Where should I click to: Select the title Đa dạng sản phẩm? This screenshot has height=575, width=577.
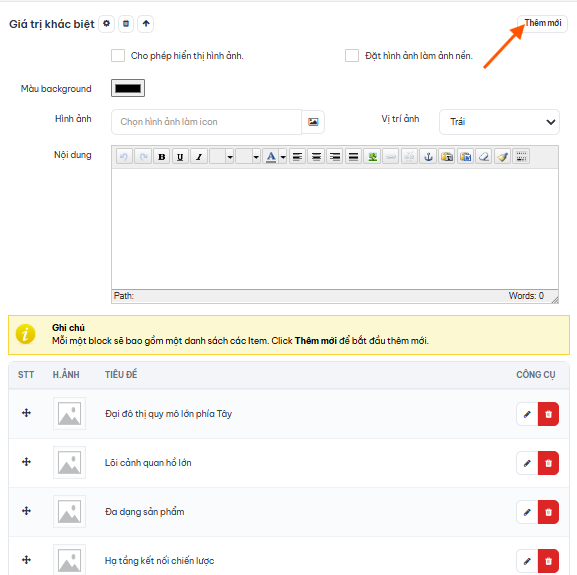(145, 512)
